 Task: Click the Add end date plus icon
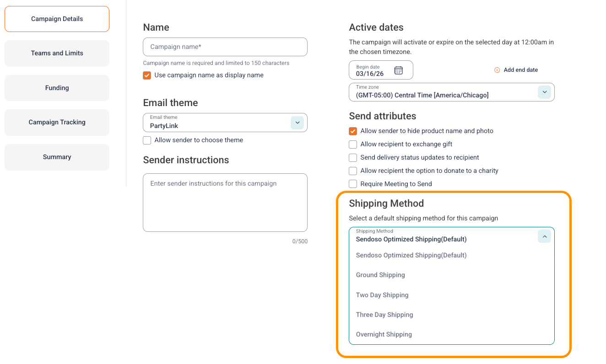pos(497,70)
